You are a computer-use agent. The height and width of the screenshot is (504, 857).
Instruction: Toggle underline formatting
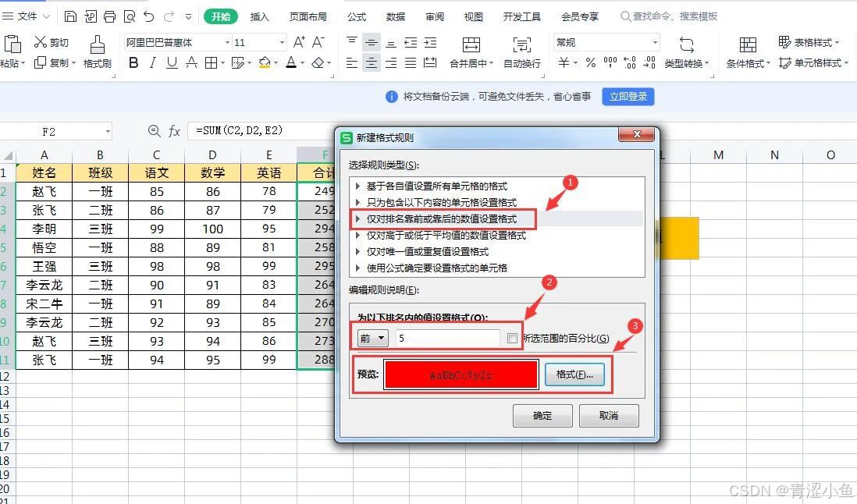(172, 62)
